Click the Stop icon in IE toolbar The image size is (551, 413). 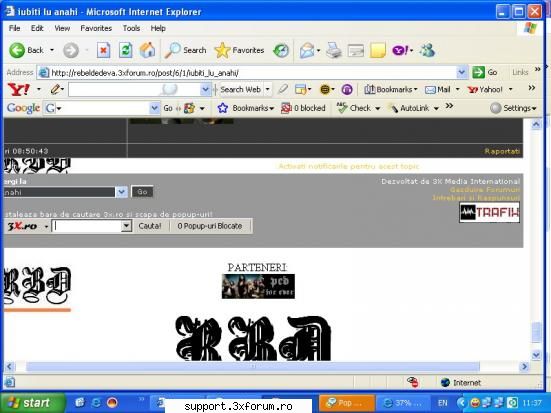point(103,50)
